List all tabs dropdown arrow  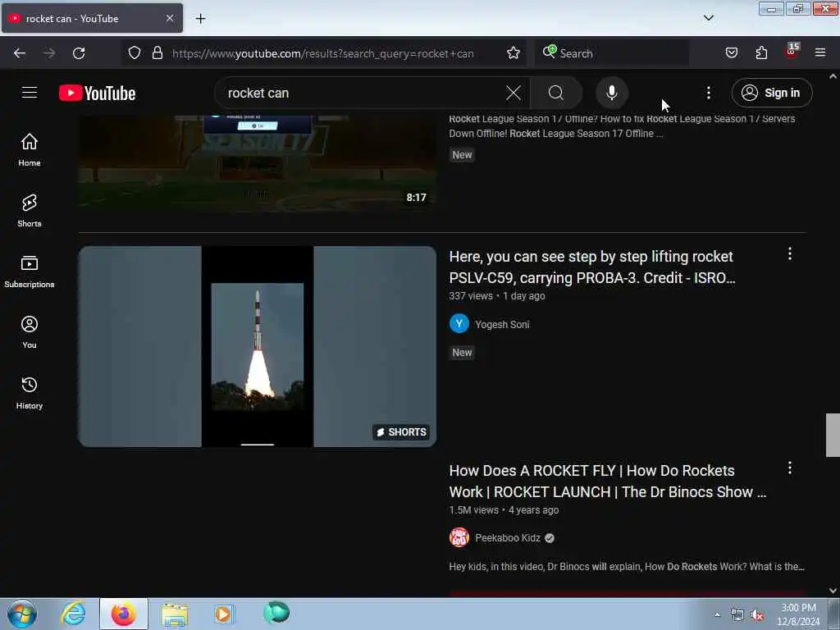[x=708, y=18]
